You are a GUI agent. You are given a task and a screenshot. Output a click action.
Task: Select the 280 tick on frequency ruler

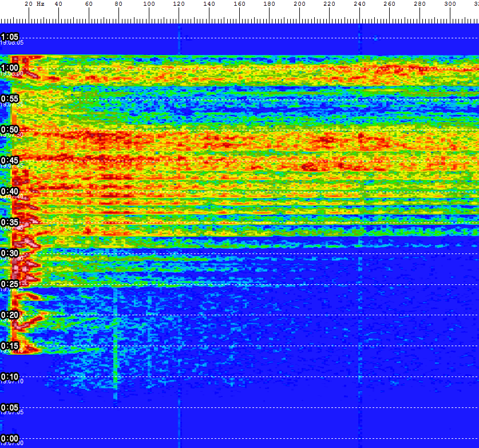[x=420, y=4]
